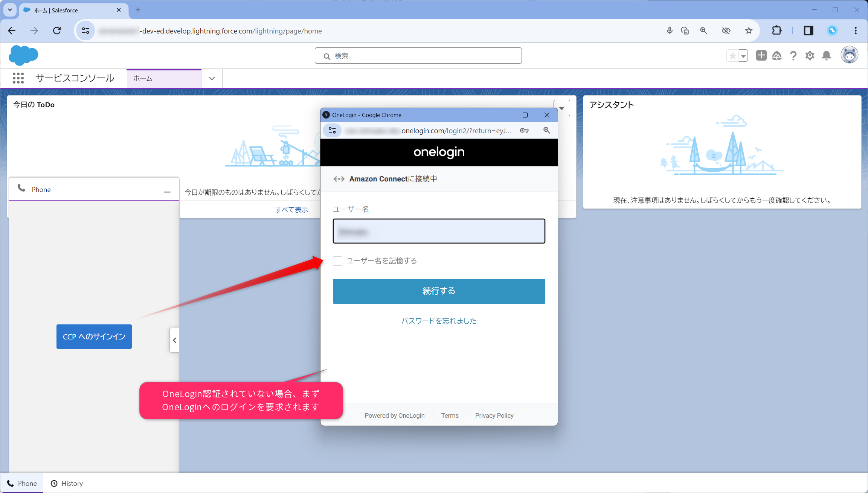Open Global Actions plus icon
Screen dimensions: 868x493
tap(761, 56)
